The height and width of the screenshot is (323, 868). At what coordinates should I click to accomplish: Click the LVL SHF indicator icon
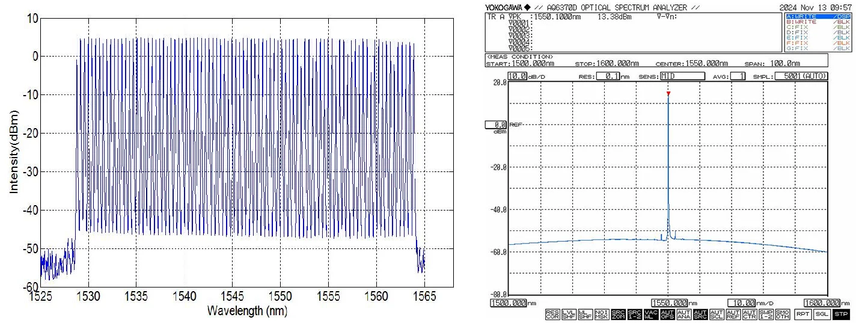point(569,314)
